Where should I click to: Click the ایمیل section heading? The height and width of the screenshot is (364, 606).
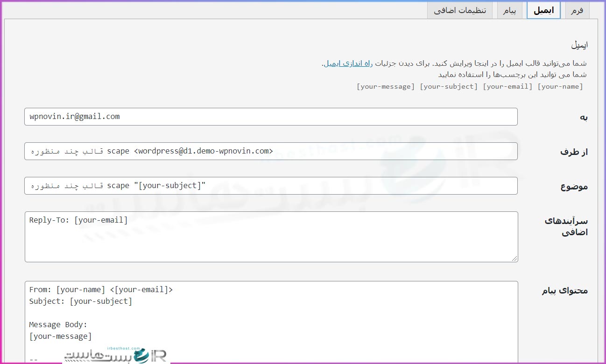[x=579, y=44]
